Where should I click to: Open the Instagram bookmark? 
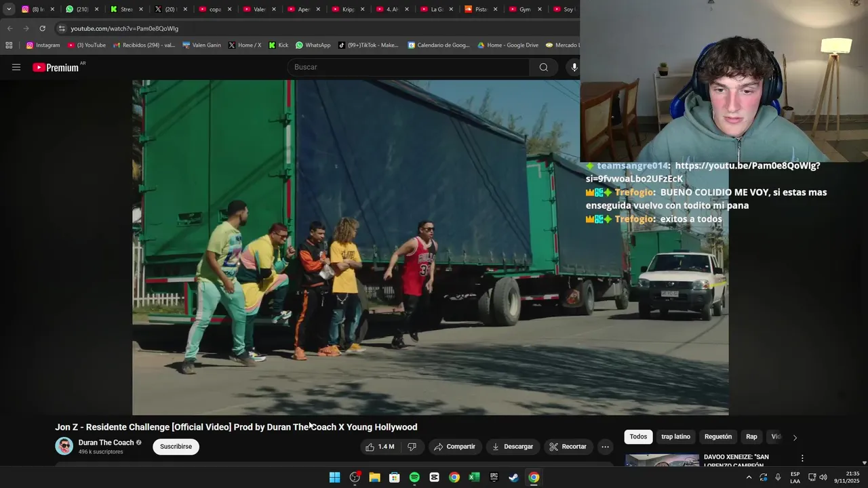point(43,45)
